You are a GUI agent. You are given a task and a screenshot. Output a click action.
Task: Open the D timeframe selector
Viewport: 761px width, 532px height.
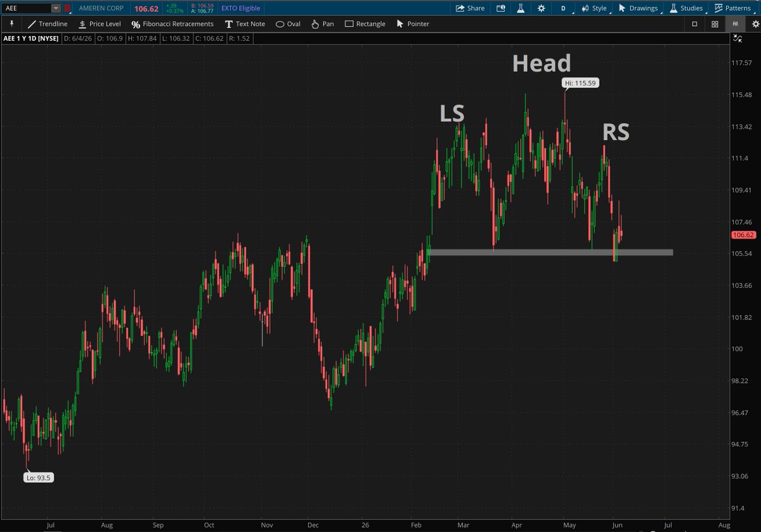tap(563, 8)
